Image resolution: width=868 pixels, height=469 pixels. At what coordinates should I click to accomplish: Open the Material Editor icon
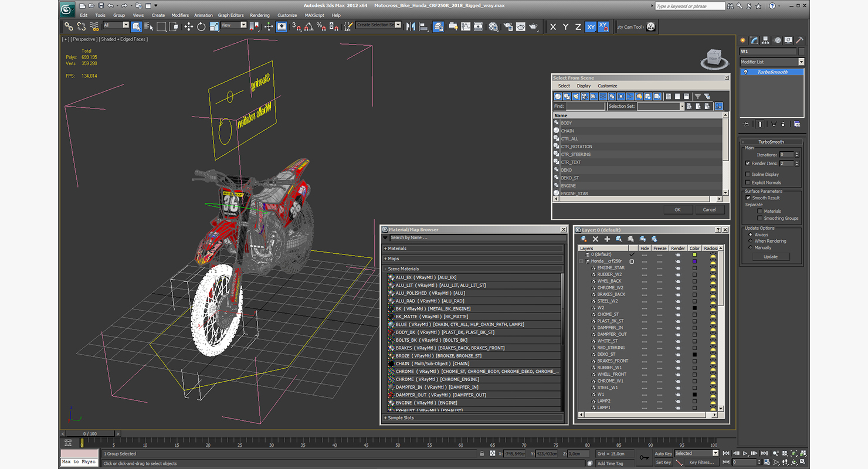click(x=493, y=26)
